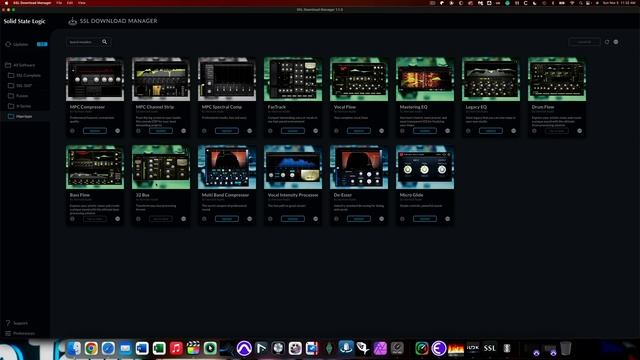
Task: Click the action button on MPC Channel Strip card
Action: pos(161,131)
